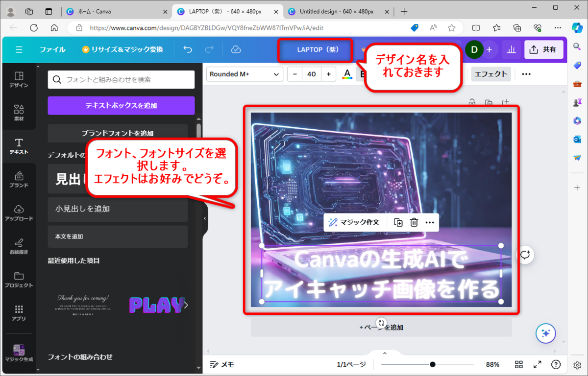This screenshot has height=376, width=588.
Task: Open the プロジェクト panel
Action: pyautogui.click(x=19, y=280)
